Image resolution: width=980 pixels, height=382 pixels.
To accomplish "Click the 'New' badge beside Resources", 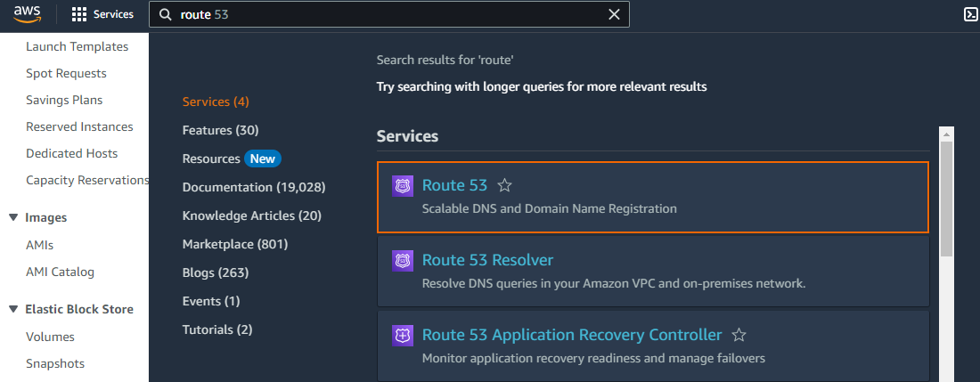I will pos(263,158).
